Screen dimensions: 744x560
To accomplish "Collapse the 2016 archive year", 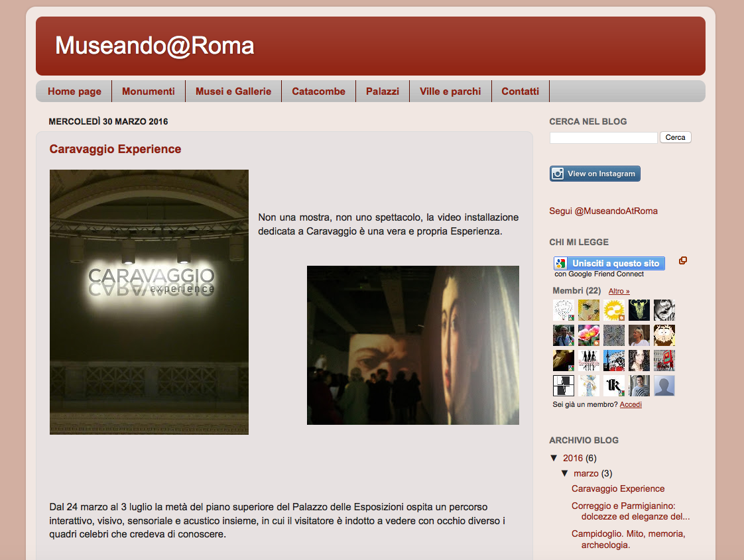I will [x=554, y=458].
